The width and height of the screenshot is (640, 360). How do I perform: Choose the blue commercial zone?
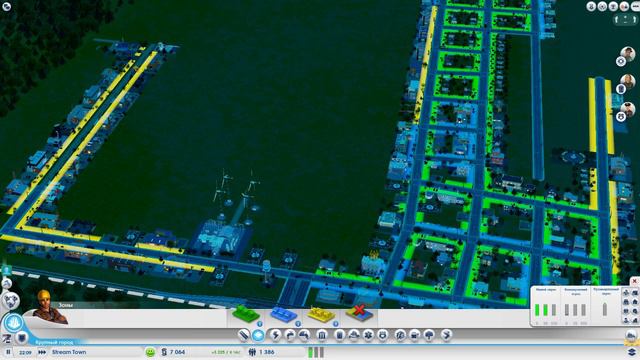283,314
